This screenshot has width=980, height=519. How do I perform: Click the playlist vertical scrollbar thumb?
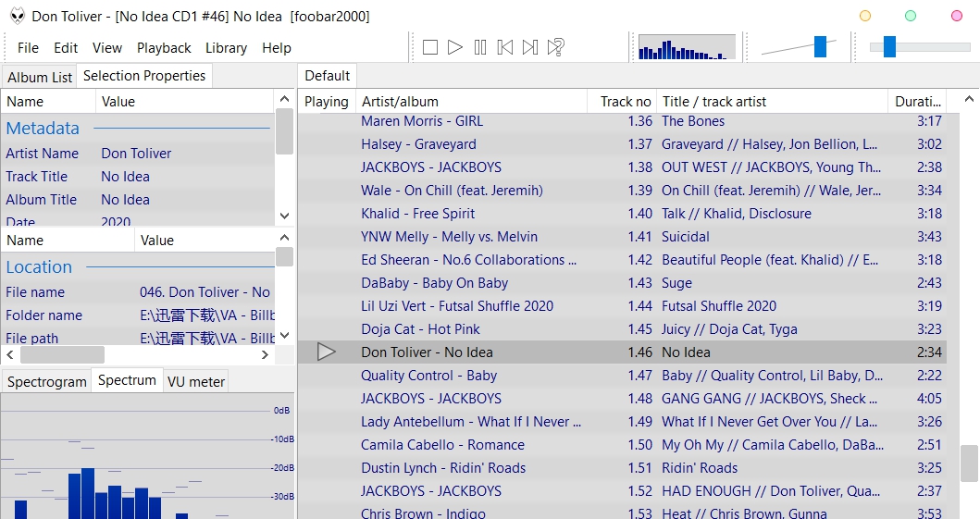click(969, 463)
